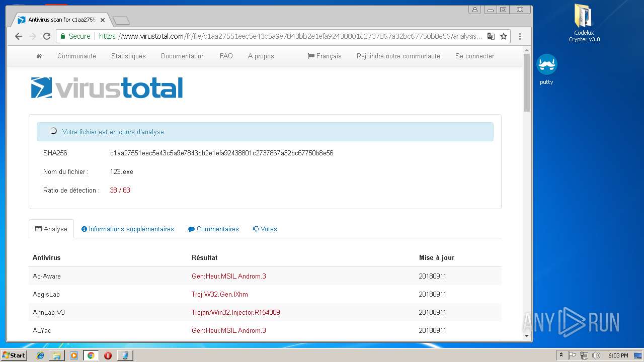Click the taskbar clock 6:03 PM
This screenshot has height=362, width=644.
pos(618,355)
